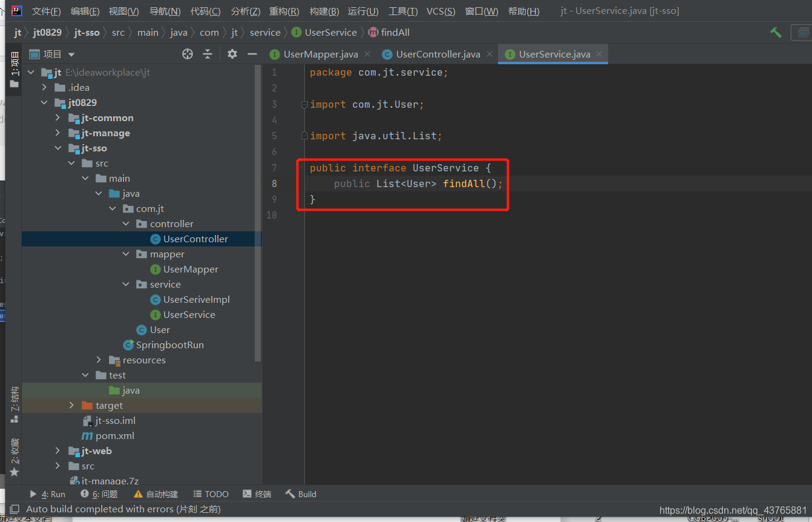This screenshot has height=522, width=812.
Task: Open the TODO tool window
Action: 211,494
